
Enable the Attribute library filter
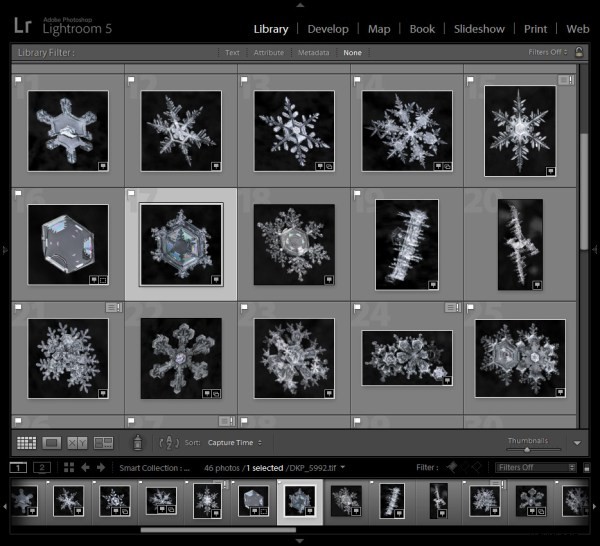pyautogui.click(x=269, y=53)
